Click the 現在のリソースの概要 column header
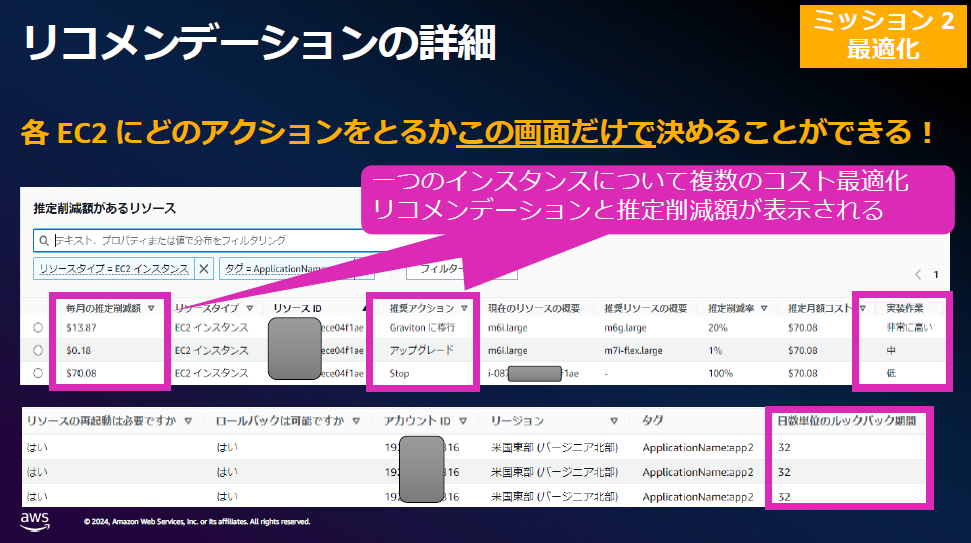This screenshot has width=971, height=543. pyautogui.click(x=534, y=308)
